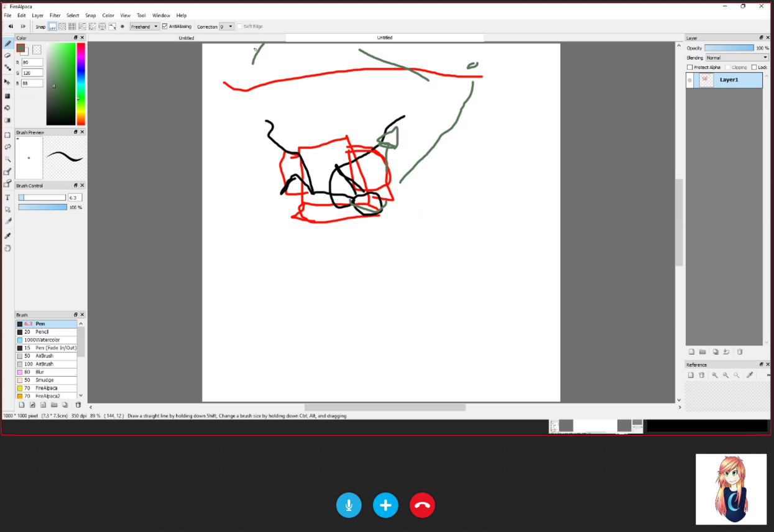This screenshot has width=774, height=532.
Task: Float the Brush list panel
Action: (x=76, y=314)
